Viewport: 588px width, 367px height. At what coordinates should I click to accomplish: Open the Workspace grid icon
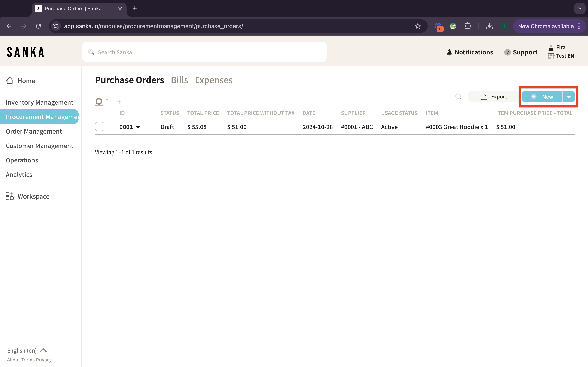(x=10, y=196)
